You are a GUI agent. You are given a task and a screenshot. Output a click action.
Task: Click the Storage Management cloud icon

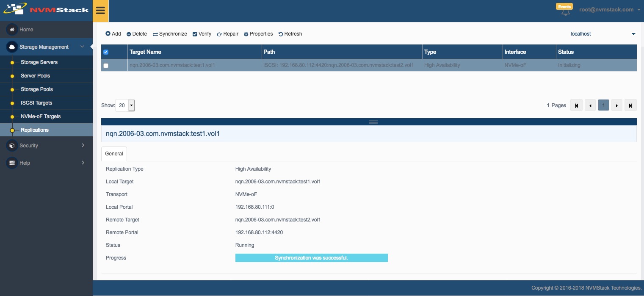(x=12, y=47)
